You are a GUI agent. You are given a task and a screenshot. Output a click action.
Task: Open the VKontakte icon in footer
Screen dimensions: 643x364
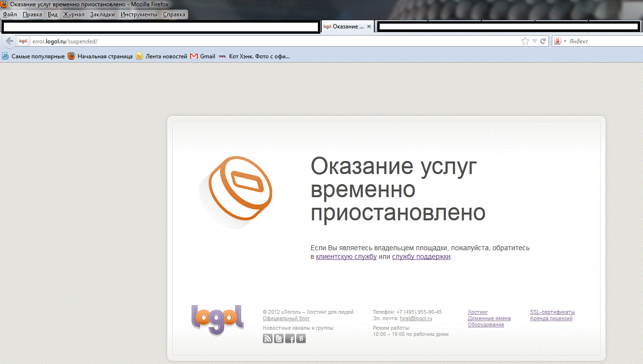click(x=301, y=338)
